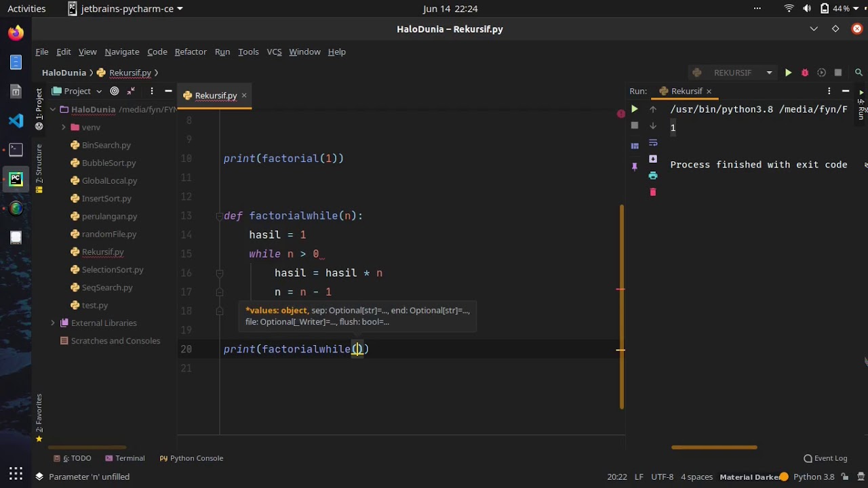Toggle soft-wrap in the Run console

pos(653,142)
